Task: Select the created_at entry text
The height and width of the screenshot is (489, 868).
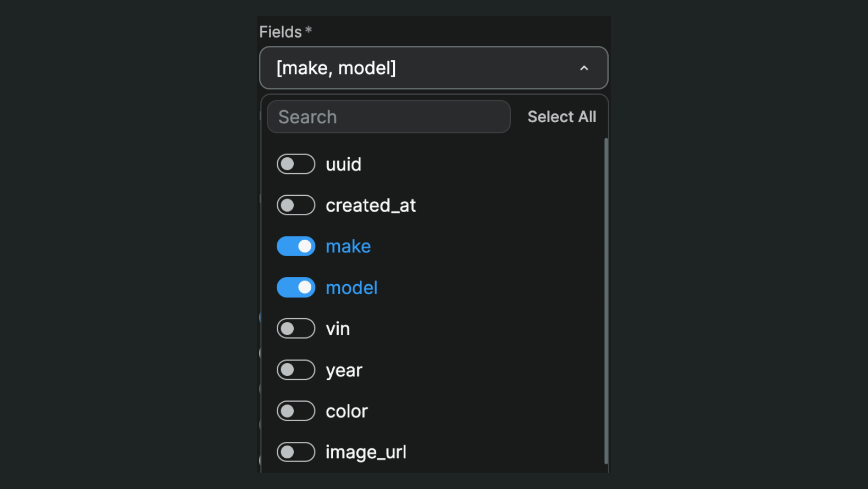Action: tap(370, 205)
